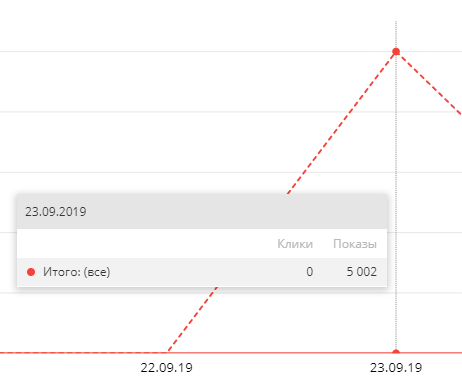
Task: Click the 23.09.2019 tooltip header date
Action: pyautogui.click(x=56, y=212)
